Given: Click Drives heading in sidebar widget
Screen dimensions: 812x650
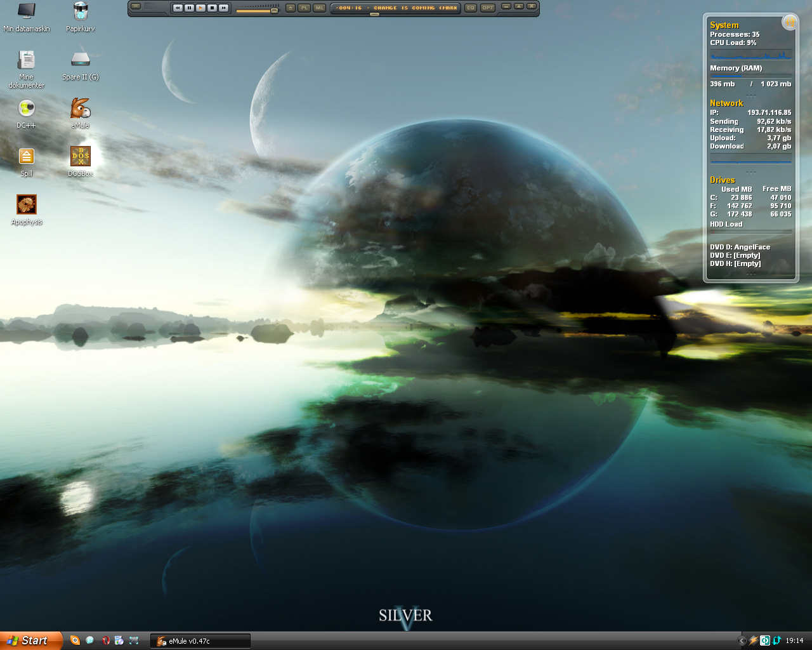Looking at the screenshot, I should point(723,180).
